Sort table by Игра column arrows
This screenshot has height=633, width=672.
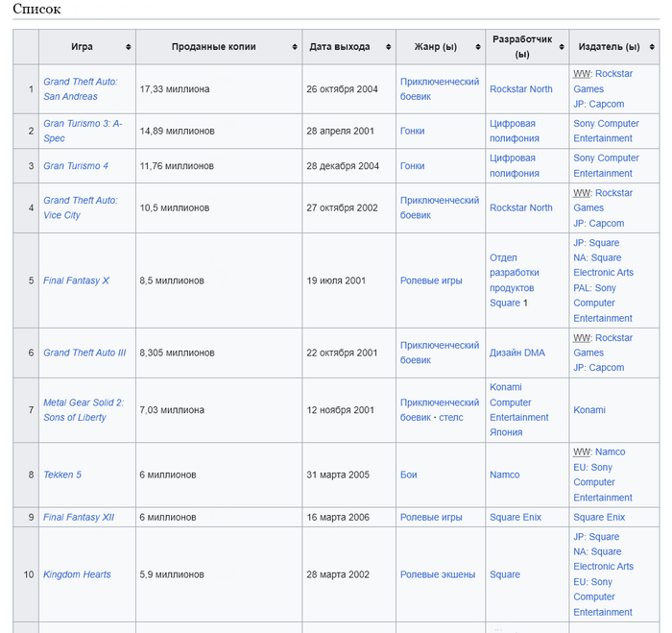(128, 47)
